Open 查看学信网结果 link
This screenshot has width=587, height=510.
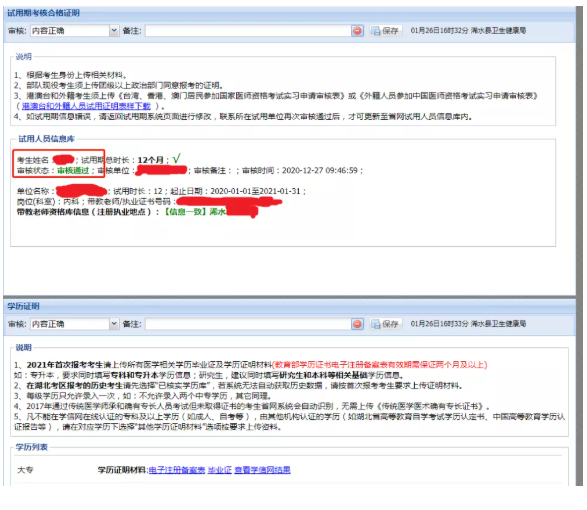coord(262,470)
